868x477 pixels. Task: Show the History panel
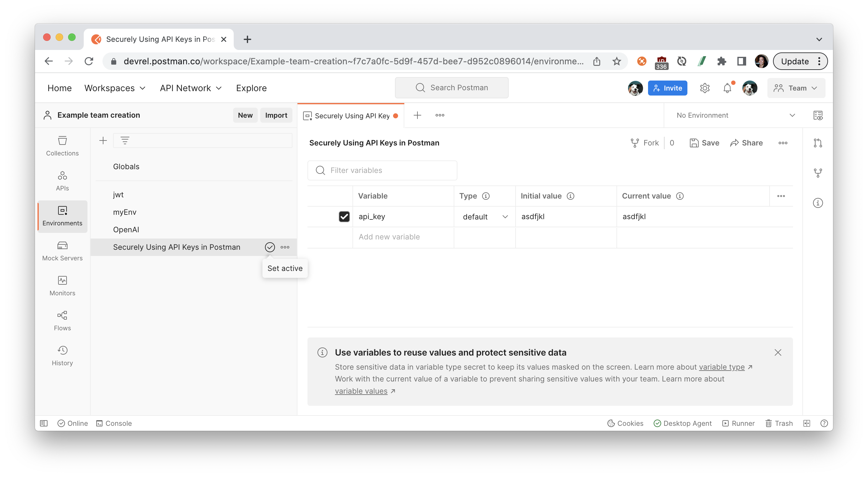click(x=62, y=355)
